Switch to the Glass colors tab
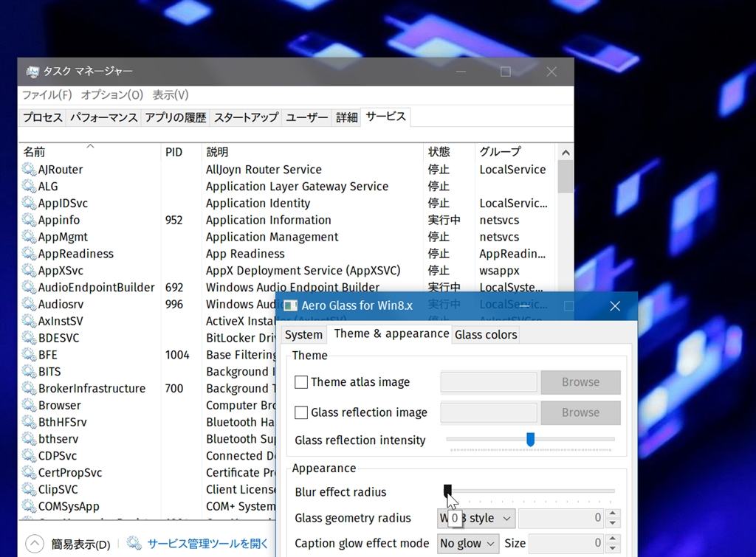 [x=486, y=334]
